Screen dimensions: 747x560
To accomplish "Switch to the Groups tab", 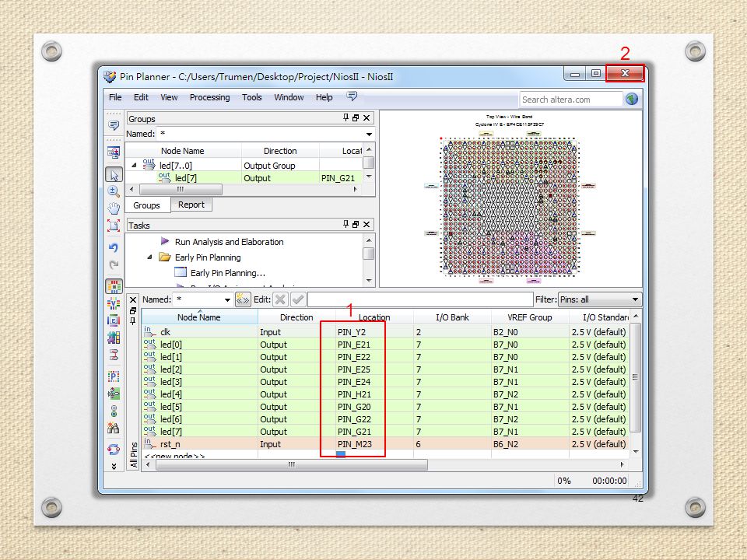I will (x=147, y=205).
